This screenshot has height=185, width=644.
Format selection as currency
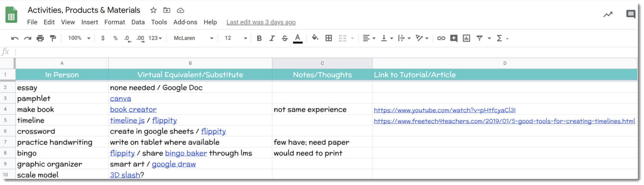(103, 38)
